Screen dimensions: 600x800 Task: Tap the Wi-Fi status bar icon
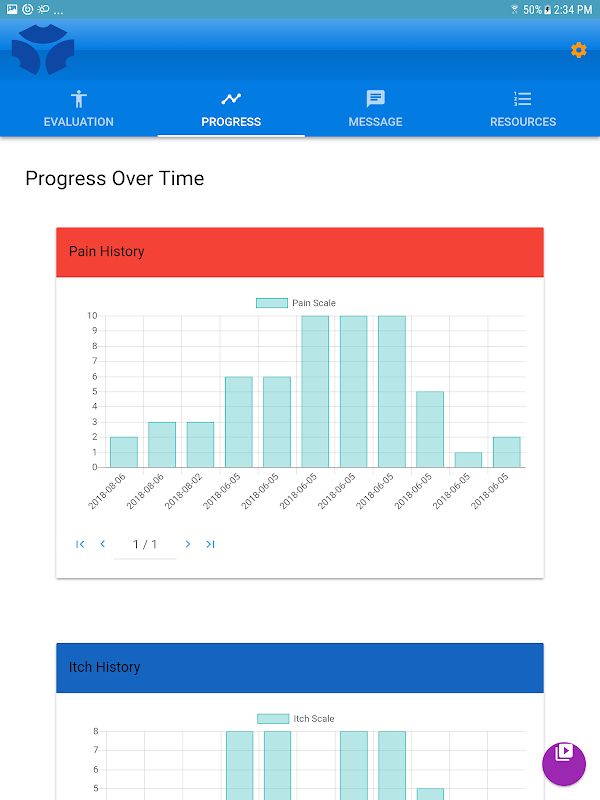[x=514, y=9]
